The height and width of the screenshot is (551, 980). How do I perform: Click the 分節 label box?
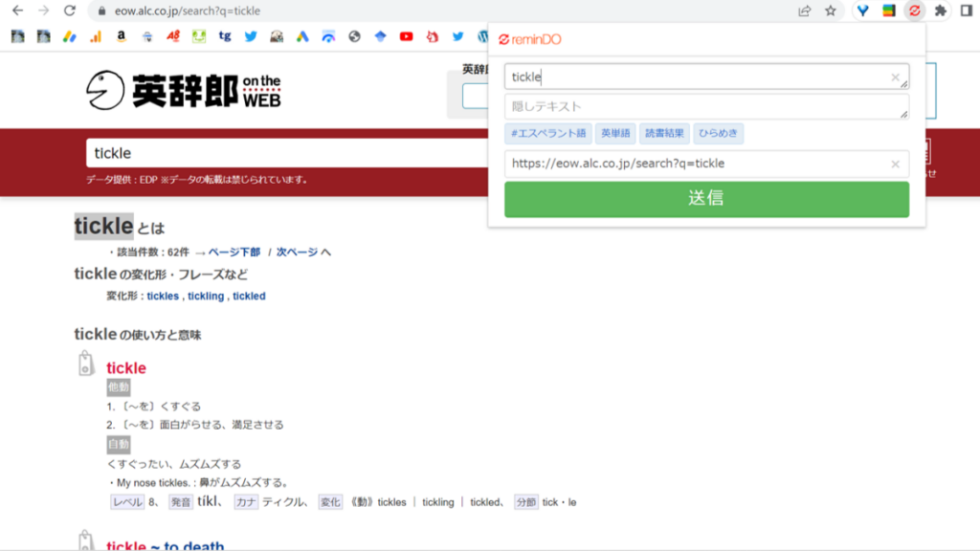(x=525, y=502)
